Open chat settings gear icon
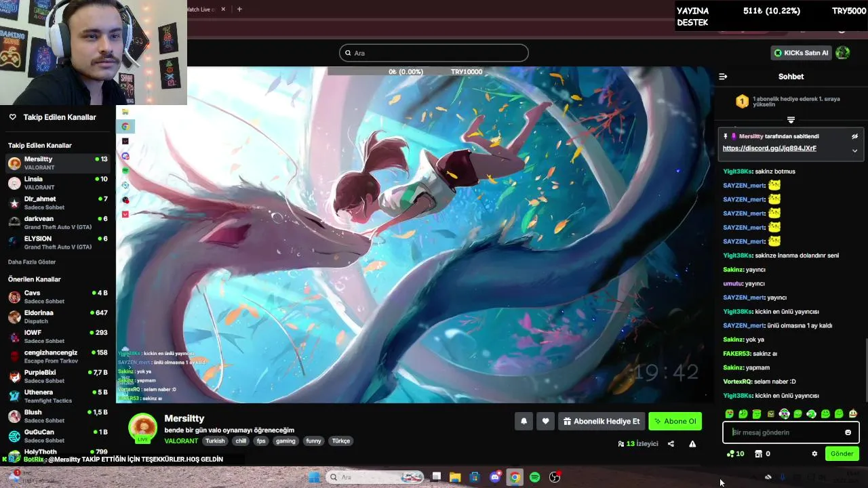The width and height of the screenshot is (868, 488). (x=814, y=453)
